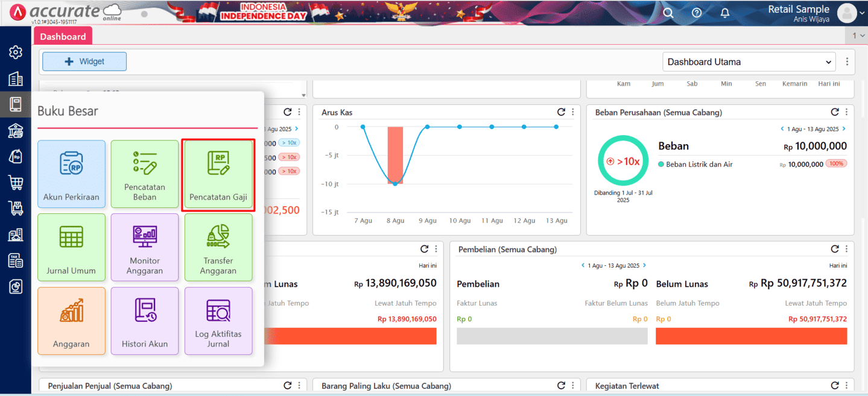
Task: Open Log Aktifitas Jurnal
Action: (218, 321)
